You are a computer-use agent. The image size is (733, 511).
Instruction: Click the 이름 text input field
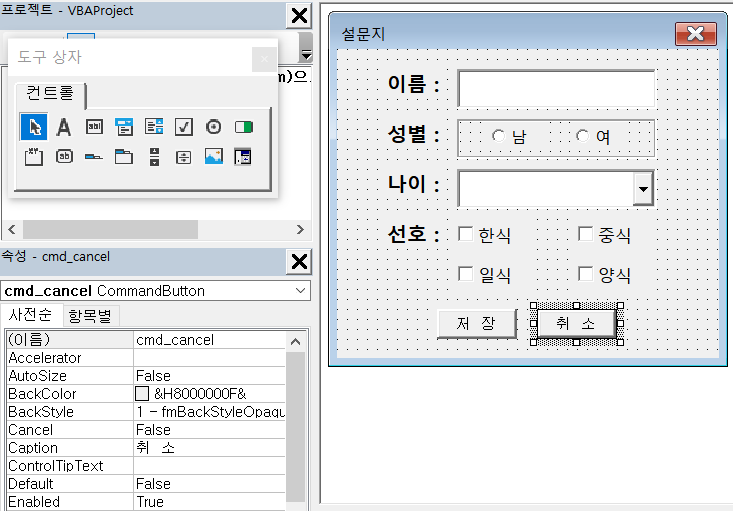tap(556, 88)
